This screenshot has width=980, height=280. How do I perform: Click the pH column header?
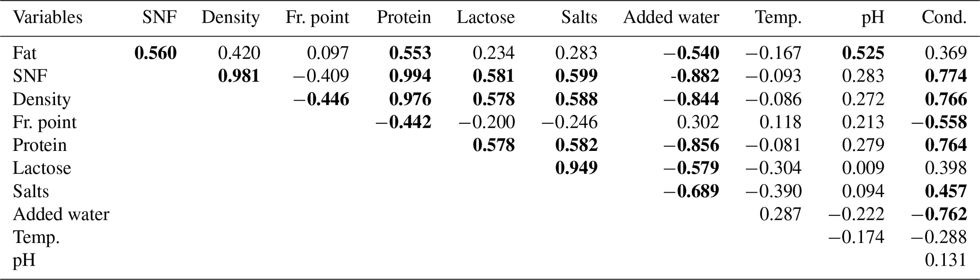click(x=872, y=18)
